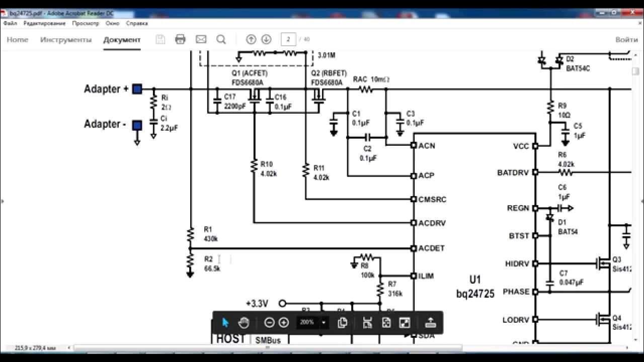
Task: Open the Просмотр menu
Action: [x=85, y=23]
